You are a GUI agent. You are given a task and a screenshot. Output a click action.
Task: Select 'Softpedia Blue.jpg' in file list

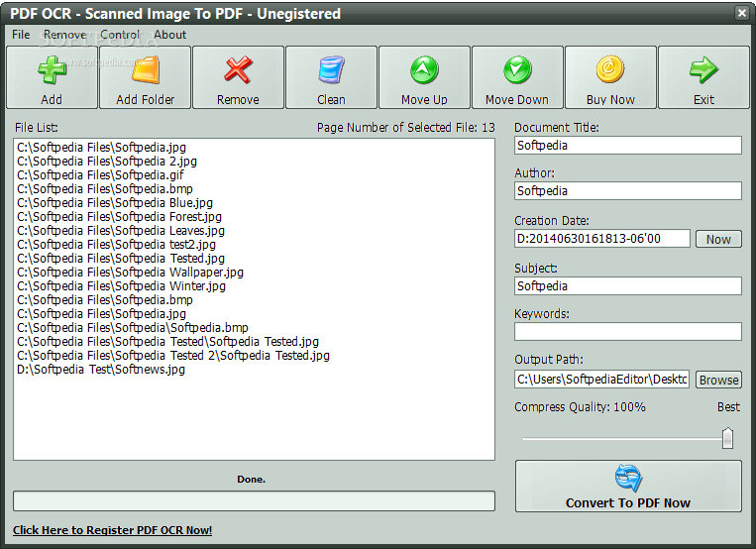[x=115, y=202]
